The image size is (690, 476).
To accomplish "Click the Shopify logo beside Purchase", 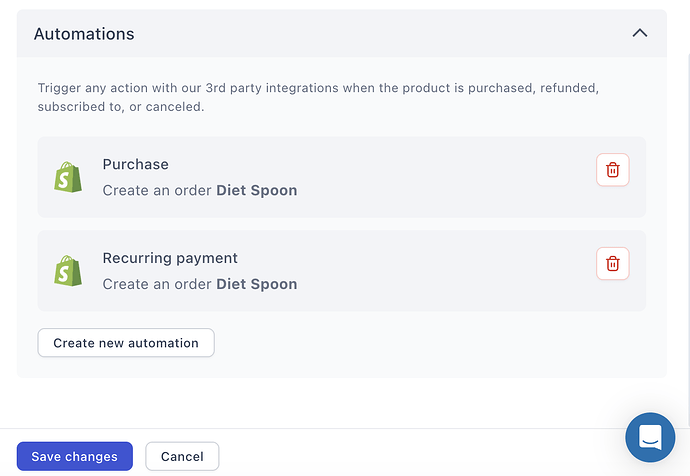I will point(68,177).
